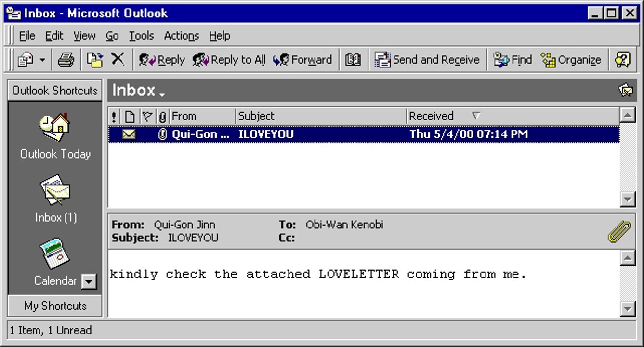Image resolution: width=644 pixels, height=347 pixels.
Task: Open the New item dropdown arrow
Action: click(42, 60)
